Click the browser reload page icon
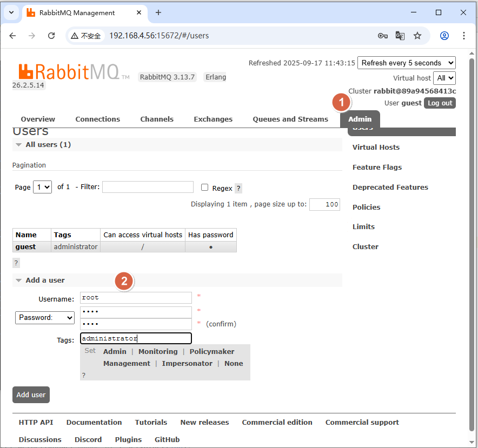Image resolution: width=478 pixels, height=448 pixels. coord(51,36)
